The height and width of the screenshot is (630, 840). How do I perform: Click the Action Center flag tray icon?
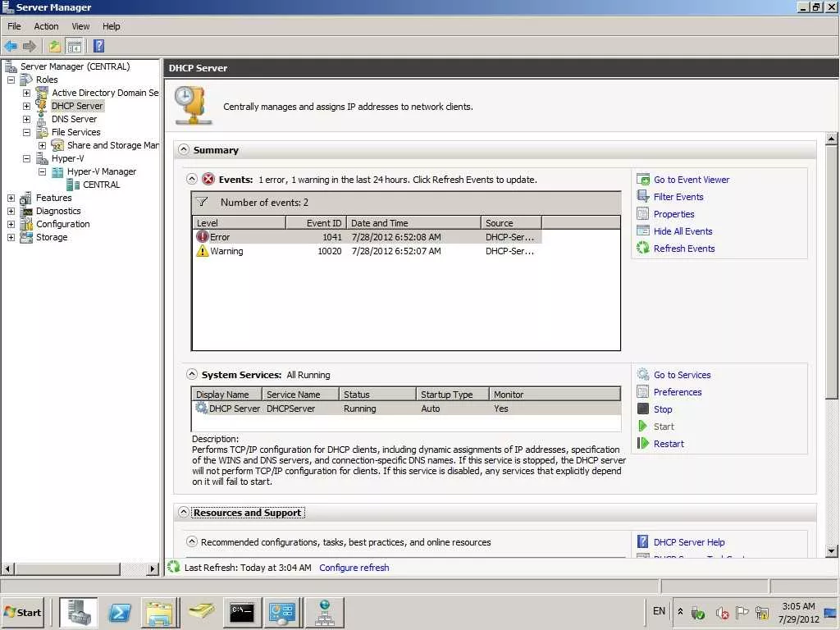(742, 612)
